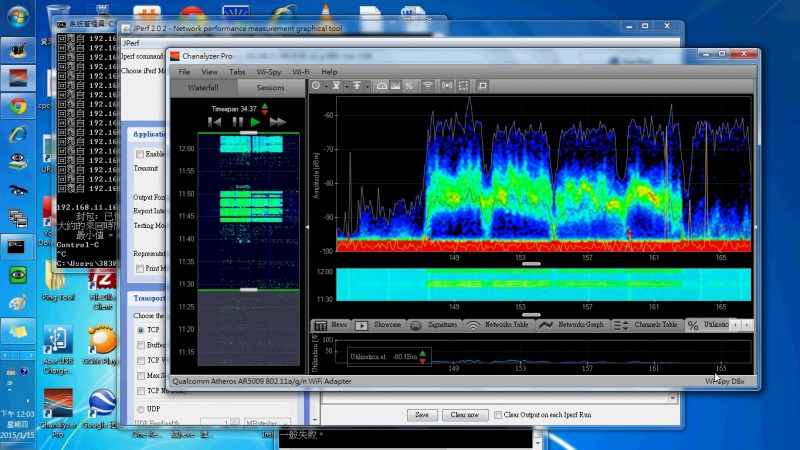This screenshot has width=800, height=450.
Task: Select the TCP radio button
Action: [x=140, y=329]
